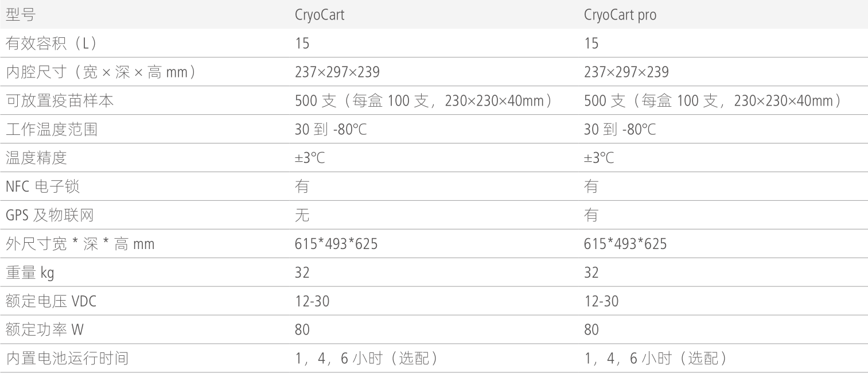
Task: Select 30 到 -80℃ under CryoCart
Action: (330, 130)
